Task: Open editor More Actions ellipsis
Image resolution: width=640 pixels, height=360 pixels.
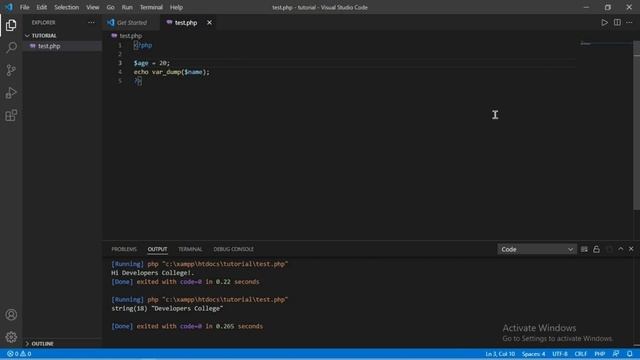Action: 629,22
